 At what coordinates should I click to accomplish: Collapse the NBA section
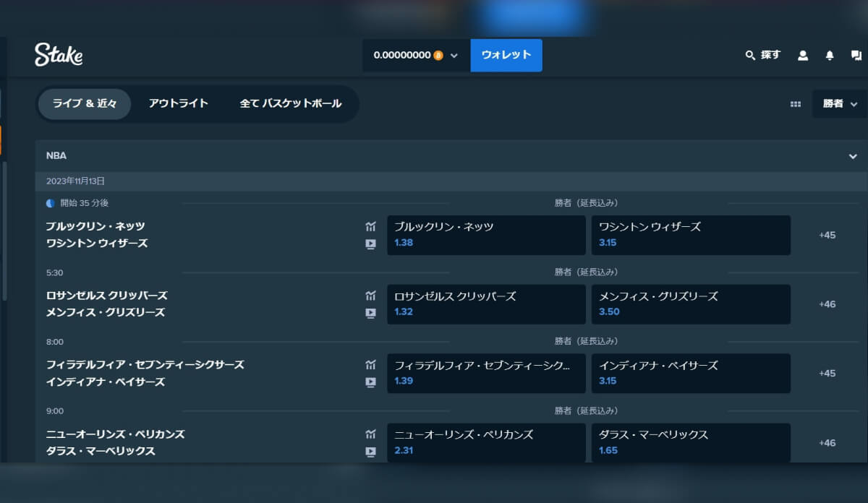(x=853, y=156)
